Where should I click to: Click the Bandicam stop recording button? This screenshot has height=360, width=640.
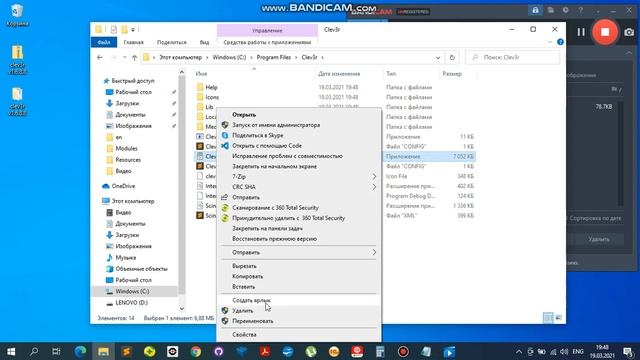(605, 32)
